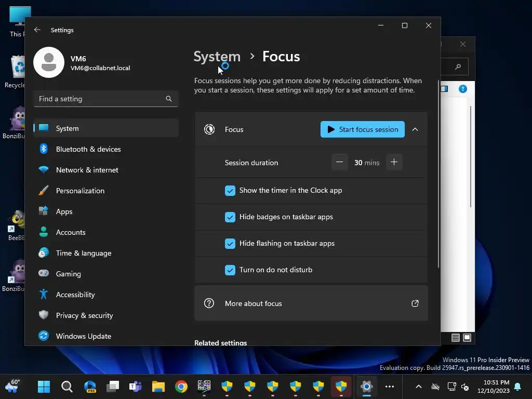Show more taskbar apps via ellipsis

(x=390, y=387)
